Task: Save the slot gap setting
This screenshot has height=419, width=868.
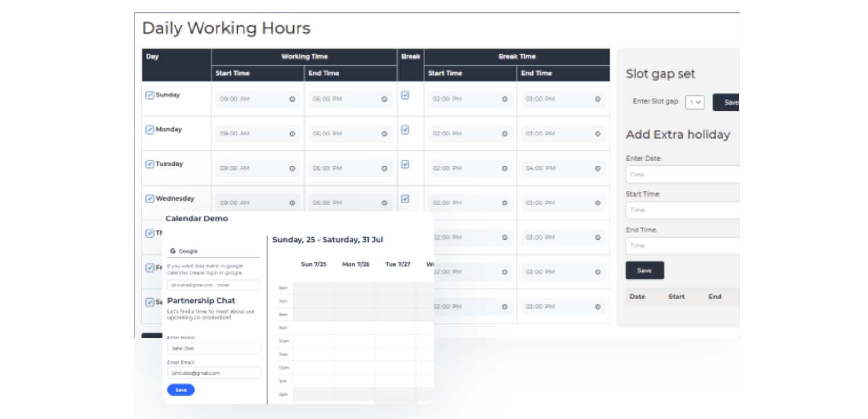Action: click(726, 102)
